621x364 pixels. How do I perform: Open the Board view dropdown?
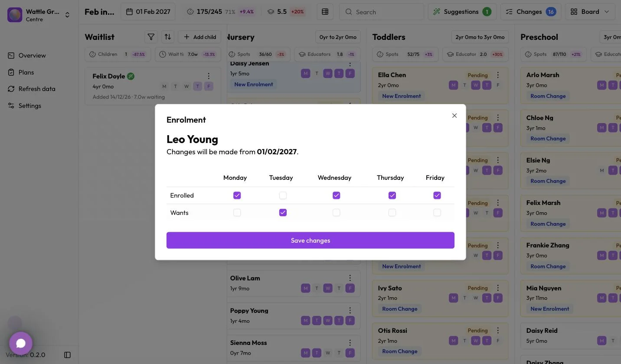coord(590,12)
